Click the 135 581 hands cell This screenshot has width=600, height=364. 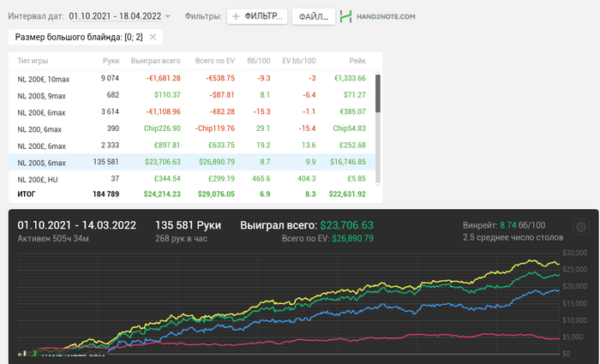pos(106,162)
